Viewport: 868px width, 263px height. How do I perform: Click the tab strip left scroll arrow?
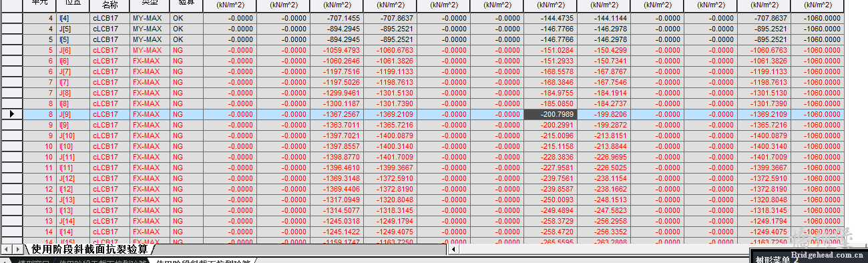[6, 249]
